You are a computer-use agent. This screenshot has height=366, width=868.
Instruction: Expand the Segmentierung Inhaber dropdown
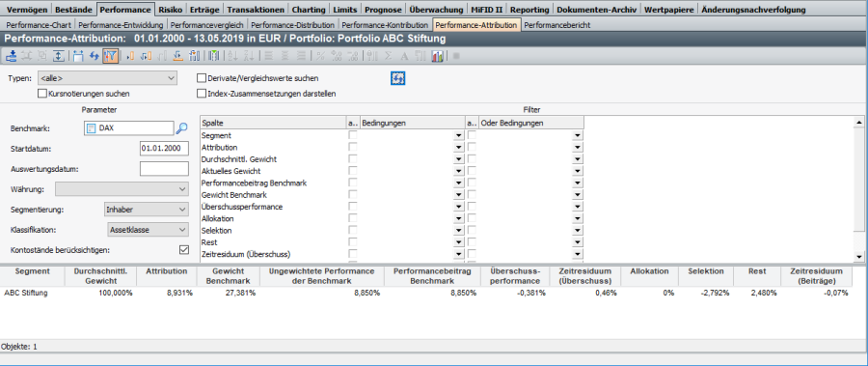point(147,210)
